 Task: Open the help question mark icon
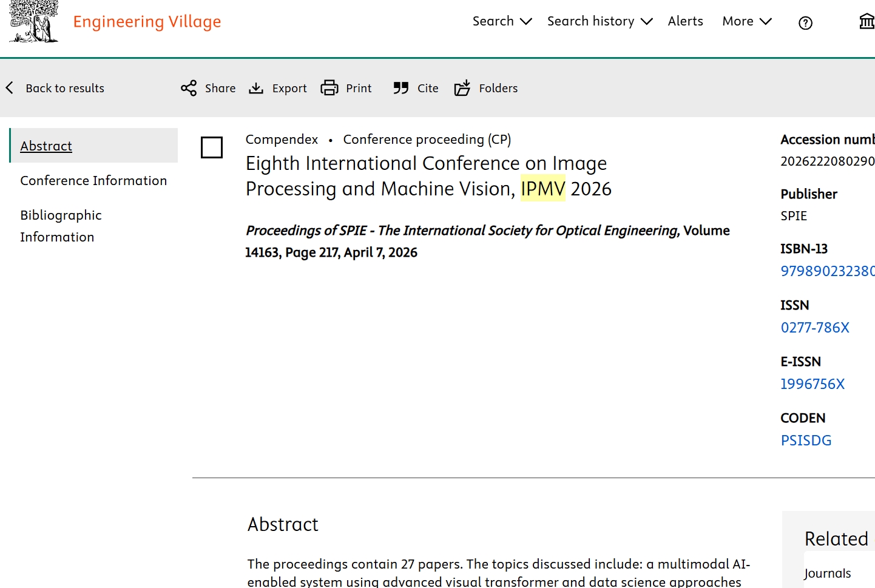click(x=805, y=23)
